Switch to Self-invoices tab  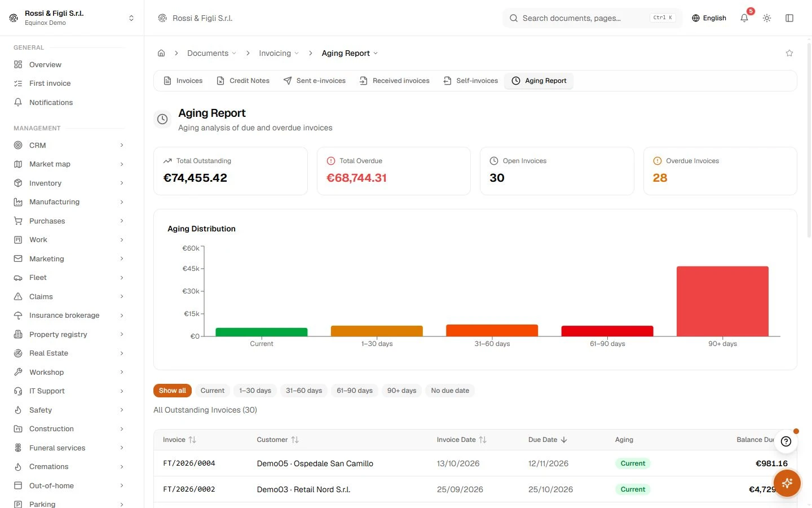[x=470, y=81]
